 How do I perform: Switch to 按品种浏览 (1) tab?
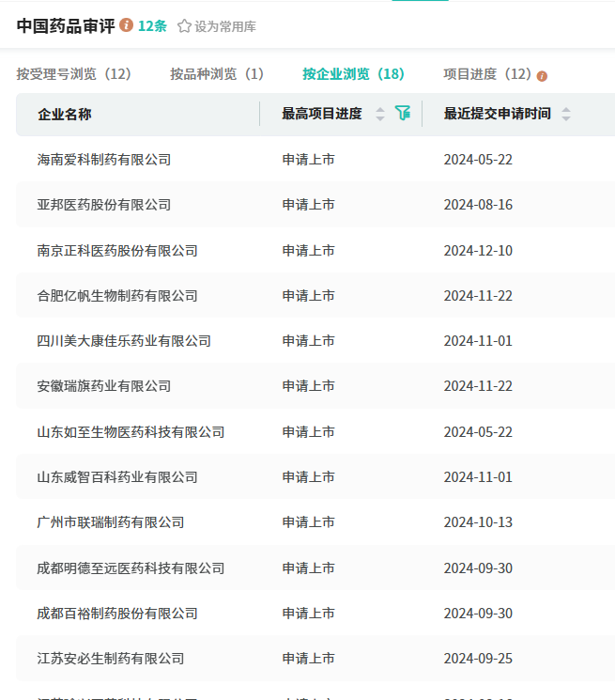(x=217, y=74)
